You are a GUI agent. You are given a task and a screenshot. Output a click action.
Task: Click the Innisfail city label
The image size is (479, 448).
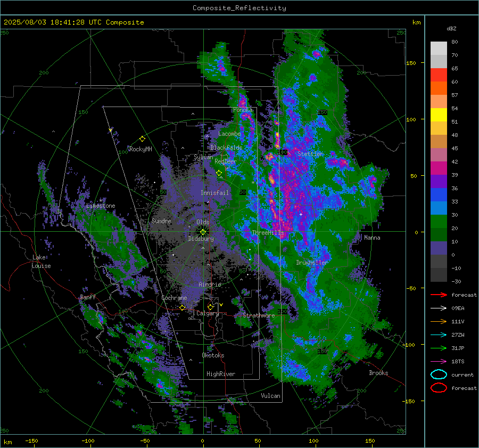click(x=214, y=193)
